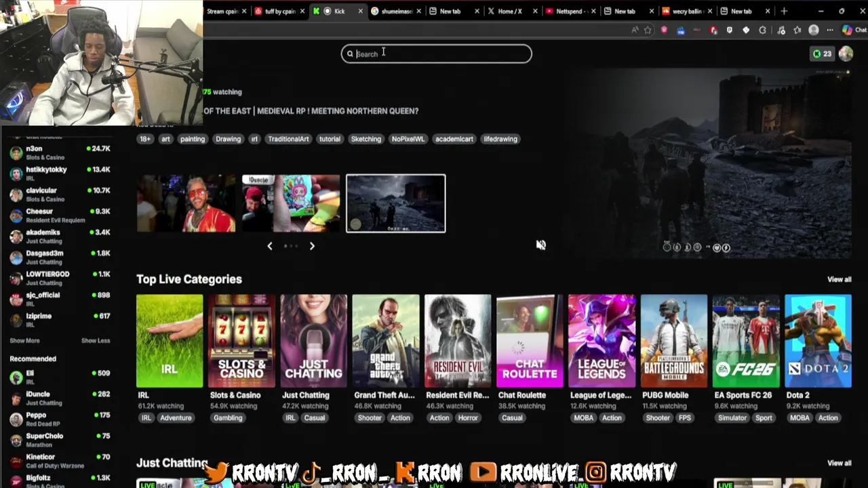Select the iDuncle carousel thumbnail
This screenshot has height=488, width=868.
click(x=291, y=203)
